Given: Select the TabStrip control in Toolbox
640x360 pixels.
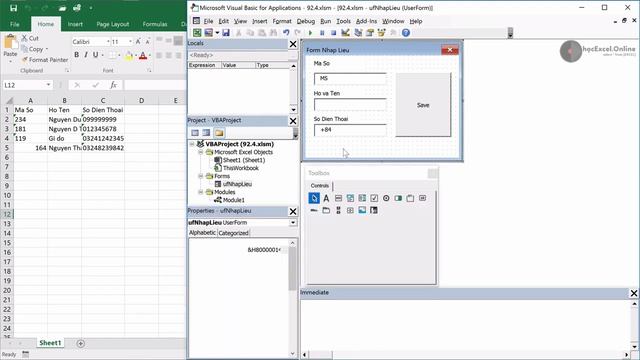Looking at the screenshot, I should pos(314,210).
